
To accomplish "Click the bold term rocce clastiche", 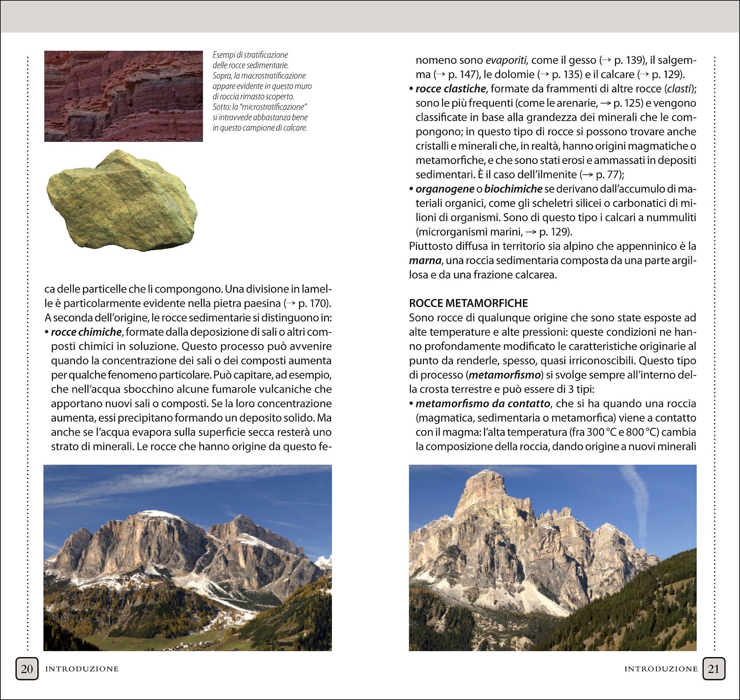I will coord(450,89).
